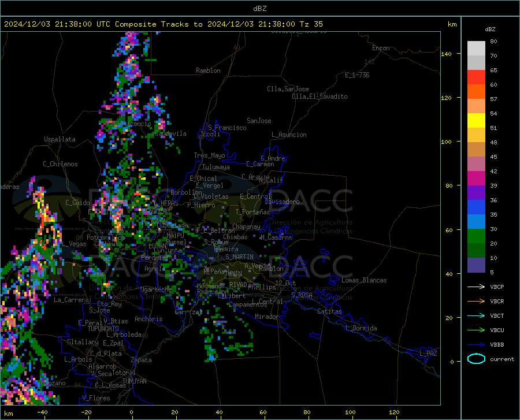
Task: Click the 'L_Vegas' map label
Action: pyautogui.click(x=75, y=244)
